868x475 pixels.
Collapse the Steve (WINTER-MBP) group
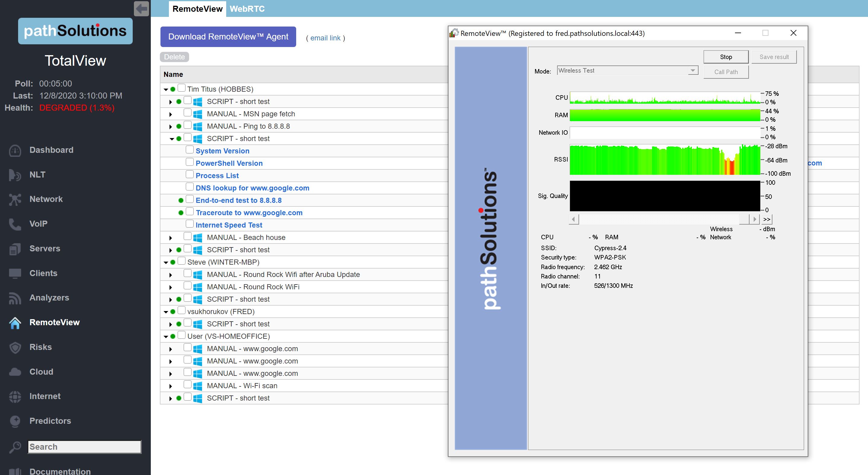click(166, 263)
